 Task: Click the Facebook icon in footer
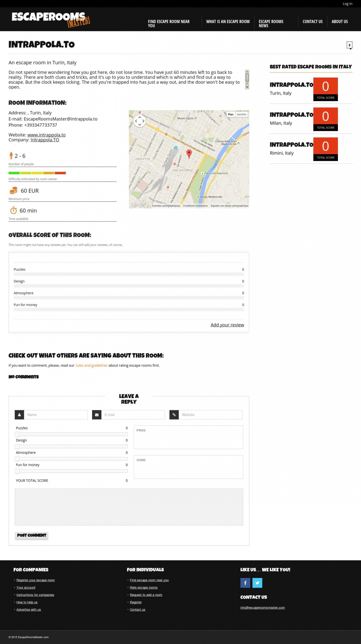(245, 583)
